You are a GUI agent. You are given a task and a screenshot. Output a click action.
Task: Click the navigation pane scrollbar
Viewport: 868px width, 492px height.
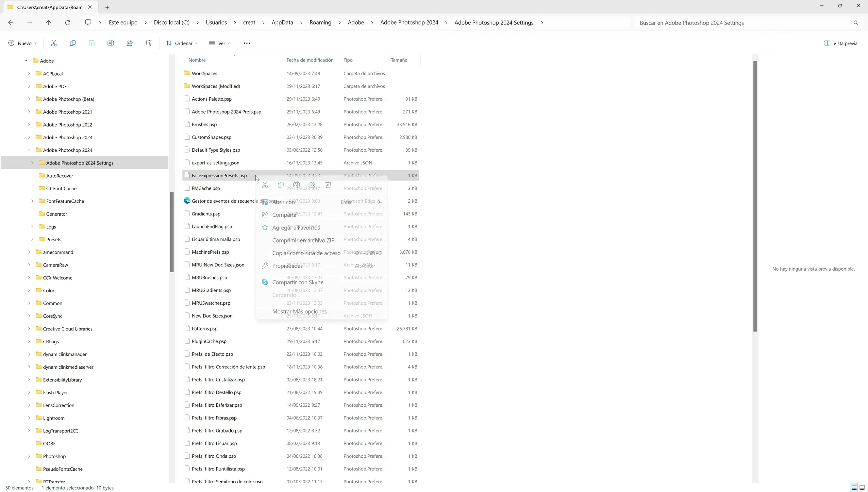(x=172, y=232)
